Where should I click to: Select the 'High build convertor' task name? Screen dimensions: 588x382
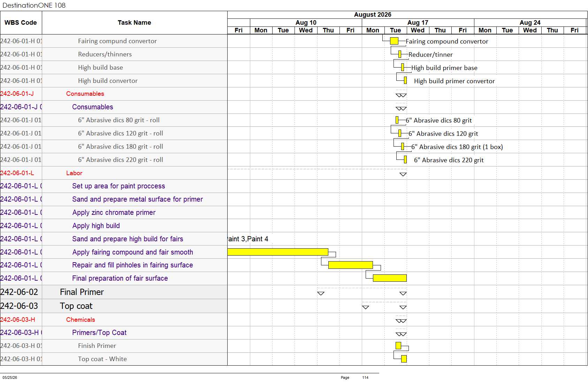(x=108, y=81)
